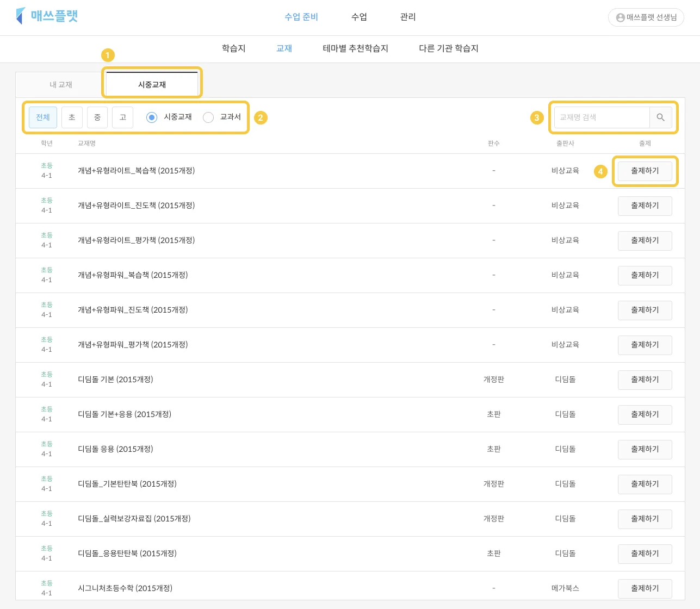Click 출제하기 for 개념+유형파워_복습책
Image resolution: width=700 pixels, height=609 pixels.
[x=645, y=275]
